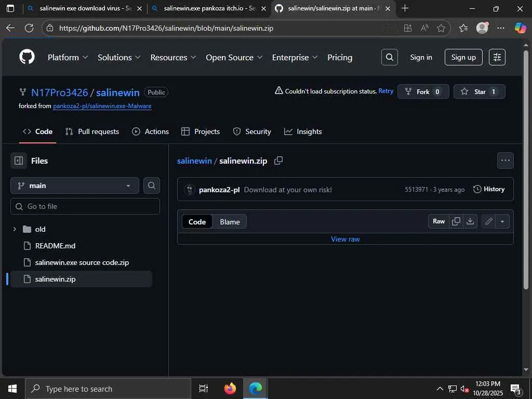
Task: View site information lock icon
Action: (50, 28)
